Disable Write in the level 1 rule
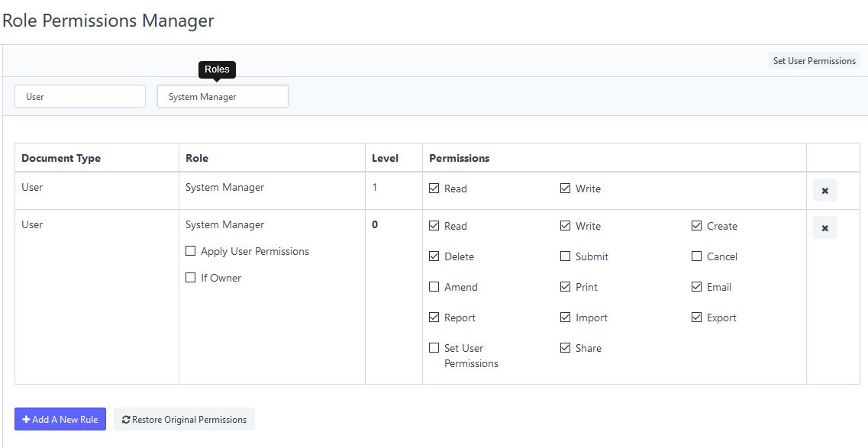This screenshot has height=448, width=868. 566,189
